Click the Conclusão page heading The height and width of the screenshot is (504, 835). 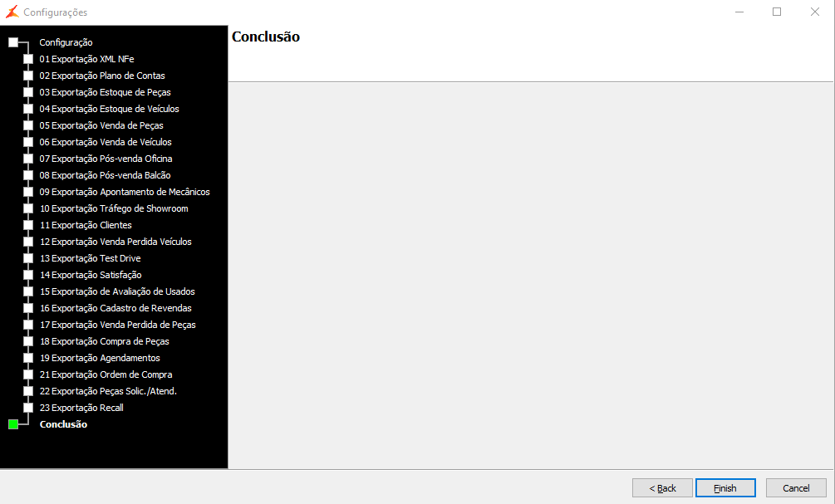[266, 37]
